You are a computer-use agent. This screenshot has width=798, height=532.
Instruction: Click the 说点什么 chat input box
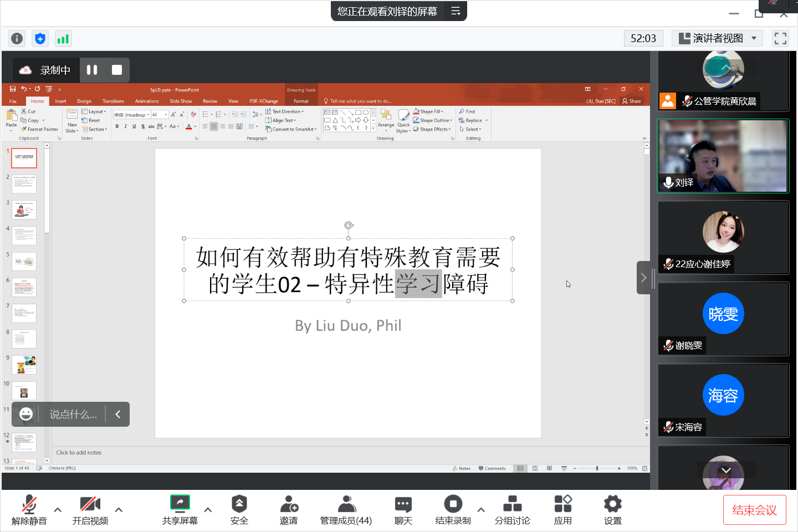point(73,415)
